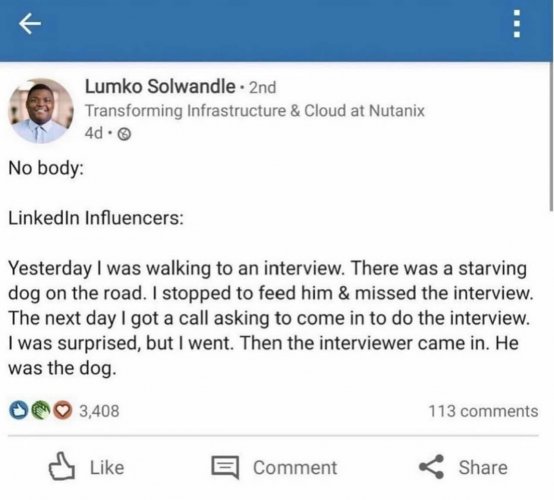This screenshot has width=554, height=500.
Task: Click the green clapping celebrate reaction icon
Action: (x=41, y=410)
